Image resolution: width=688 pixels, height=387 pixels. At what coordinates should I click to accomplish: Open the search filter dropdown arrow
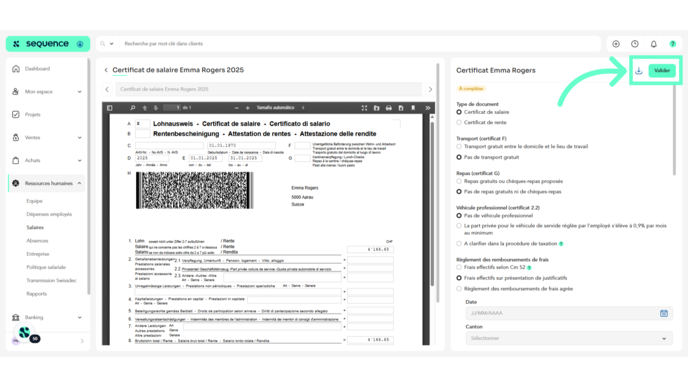tap(111, 44)
